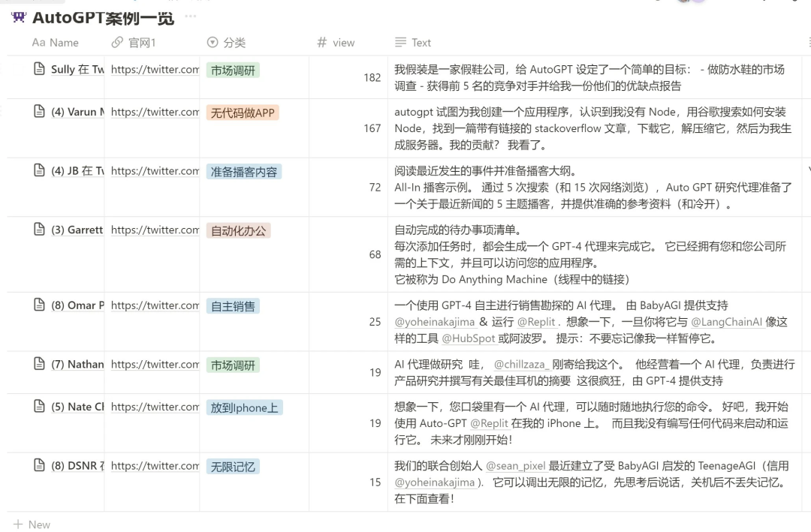Open the (4) Varun page name
Viewport: 811px width, 532px height.
(x=77, y=112)
